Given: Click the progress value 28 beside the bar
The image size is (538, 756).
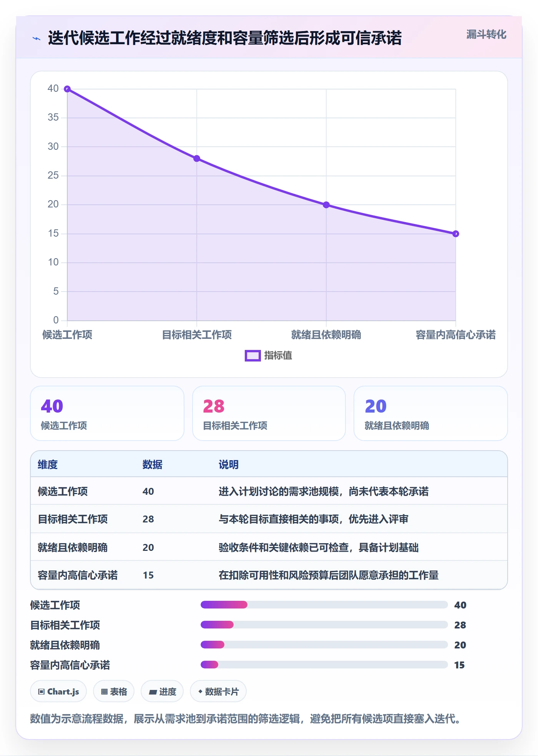Looking at the screenshot, I should tap(460, 625).
